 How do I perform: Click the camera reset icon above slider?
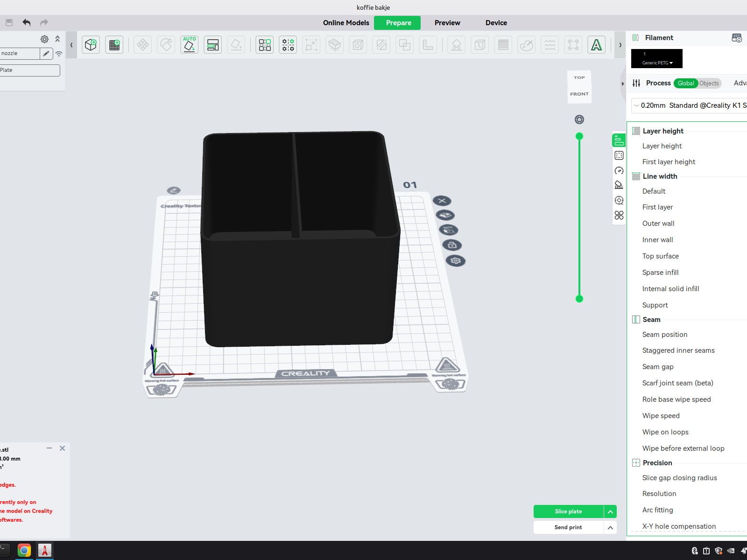(579, 119)
